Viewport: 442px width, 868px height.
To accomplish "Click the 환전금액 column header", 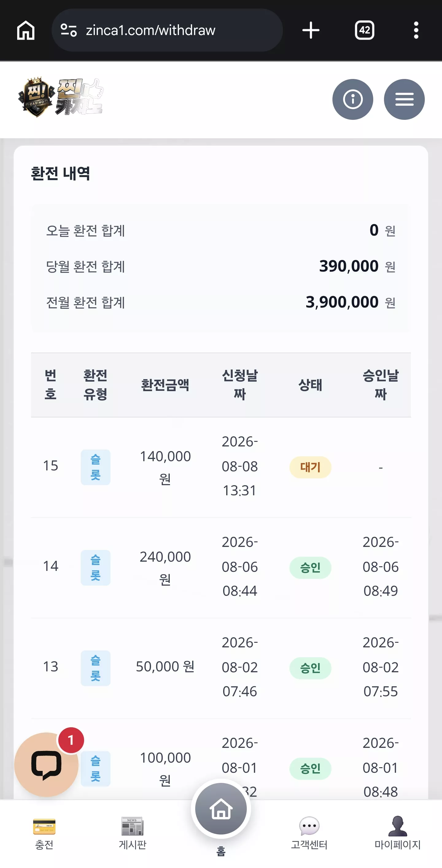I will coord(165,385).
